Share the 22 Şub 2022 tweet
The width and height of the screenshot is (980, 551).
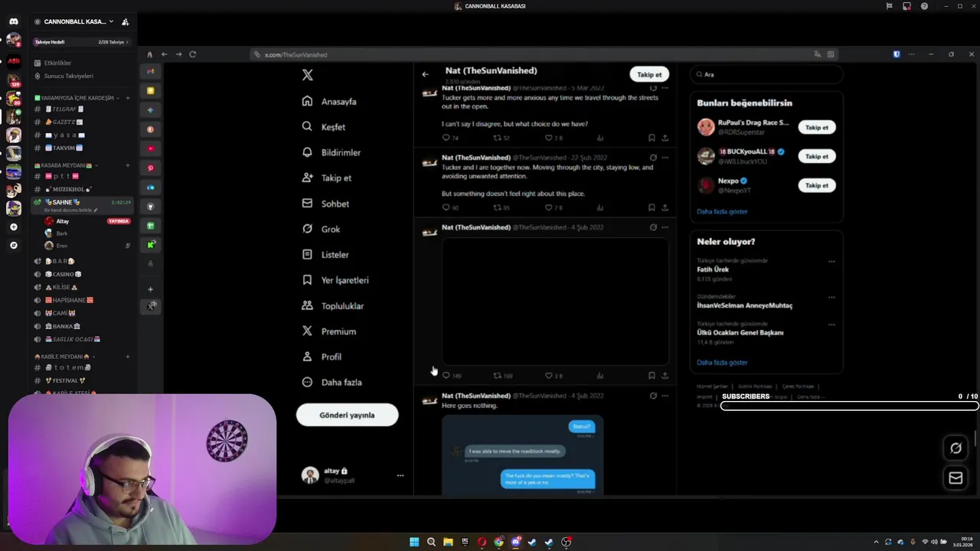(x=665, y=207)
